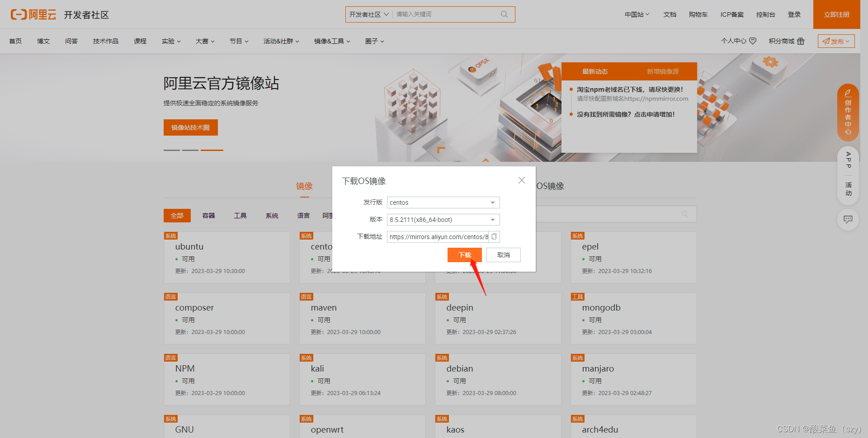Open the feedback chat bubble icon
868x438 pixels.
(x=848, y=219)
